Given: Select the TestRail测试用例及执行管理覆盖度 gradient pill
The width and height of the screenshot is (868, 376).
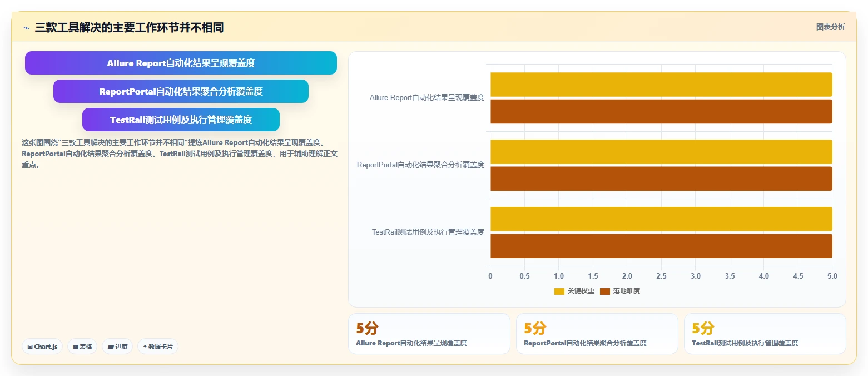Looking at the screenshot, I should point(181,120).
